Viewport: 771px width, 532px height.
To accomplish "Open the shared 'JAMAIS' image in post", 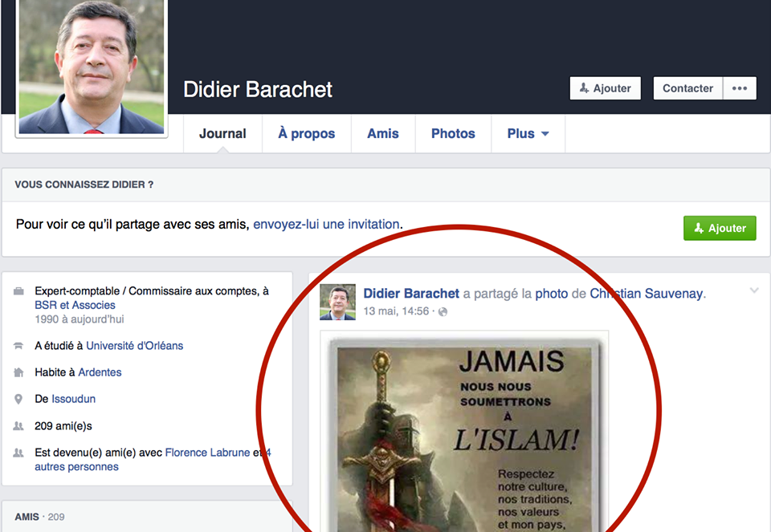I will click(464, 433).
